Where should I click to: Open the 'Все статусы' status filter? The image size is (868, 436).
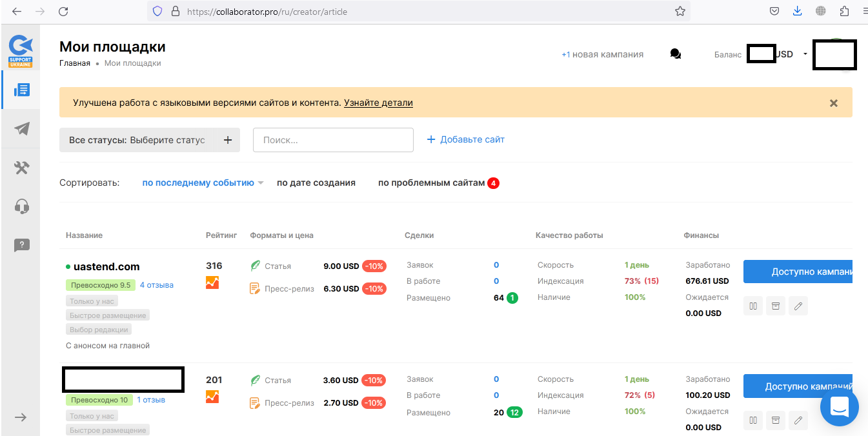tap(149, 140)
